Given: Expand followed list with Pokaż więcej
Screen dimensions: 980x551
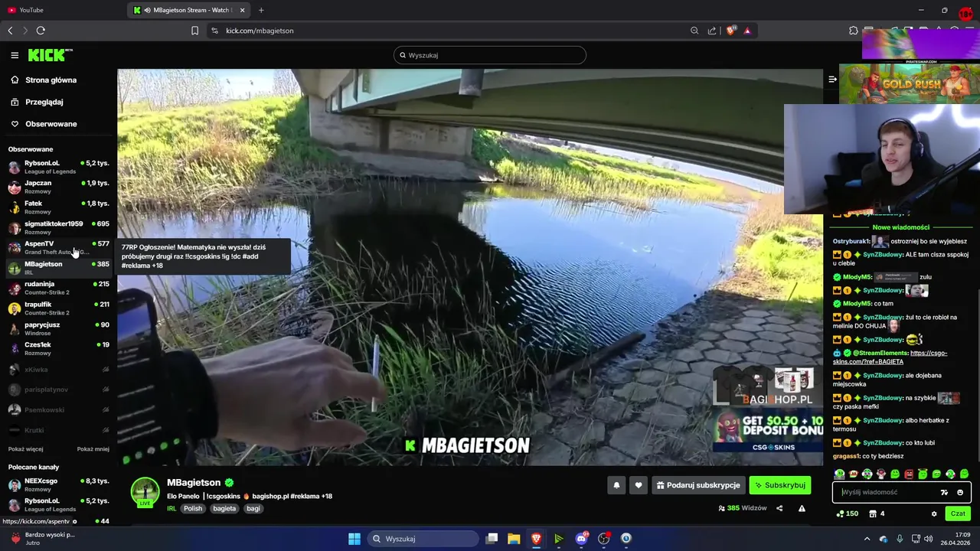Looking at the screenshot, I should [25, 449].
